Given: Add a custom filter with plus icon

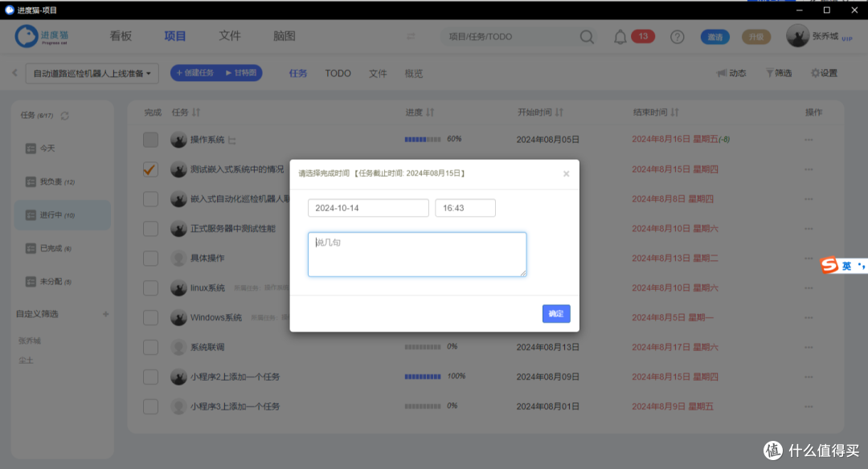Looking at the screenshot, I should [x=106, y=314].
